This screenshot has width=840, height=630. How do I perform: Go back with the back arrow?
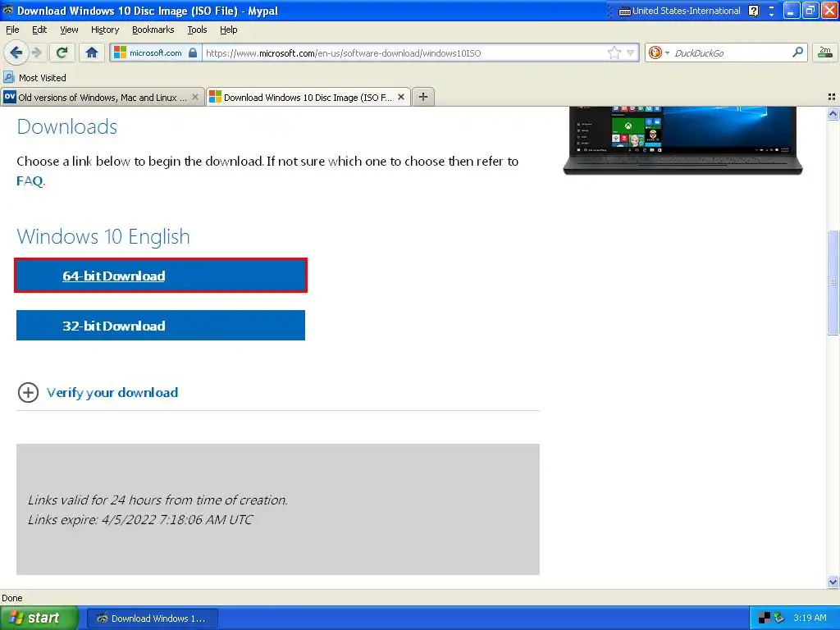(x=16, y=52)
